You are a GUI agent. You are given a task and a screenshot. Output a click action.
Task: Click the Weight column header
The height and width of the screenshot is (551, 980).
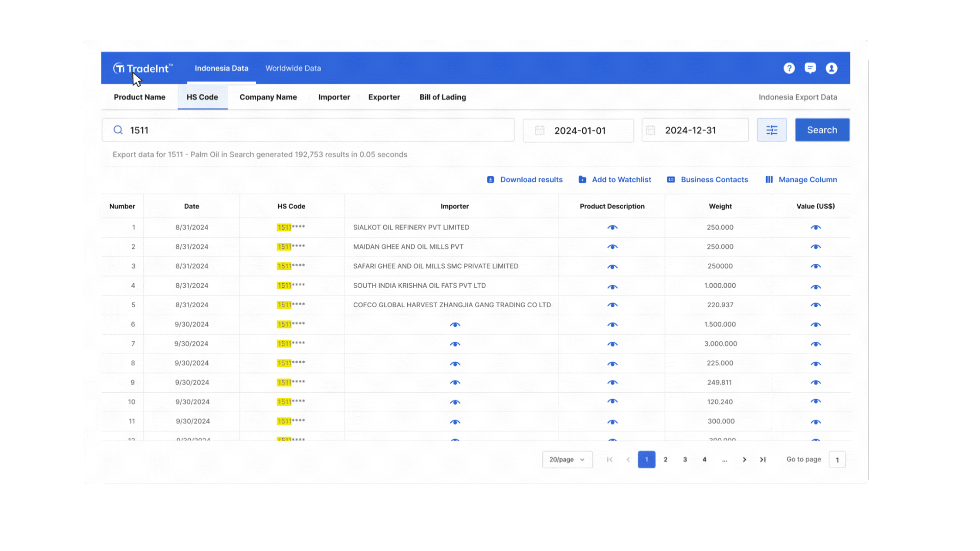(720, 207)
